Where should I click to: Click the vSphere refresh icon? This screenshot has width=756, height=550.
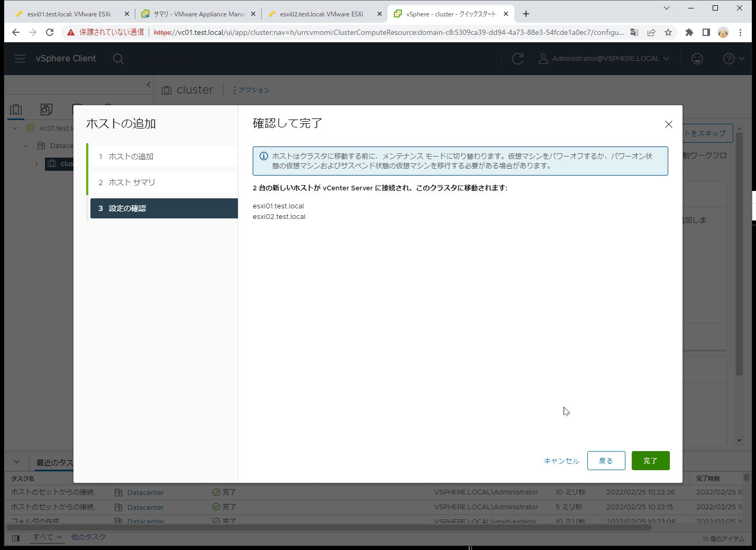(518, 59)
